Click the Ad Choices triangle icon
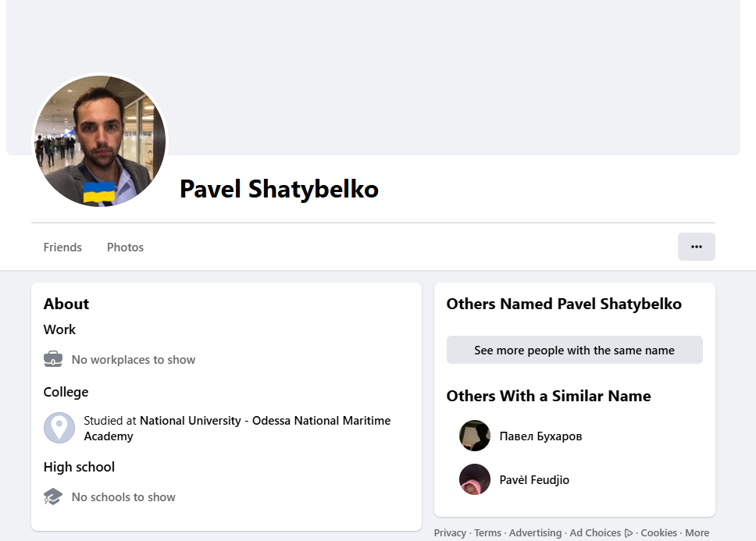Viewport: 756px width, 541px height. tap(629, 533)
